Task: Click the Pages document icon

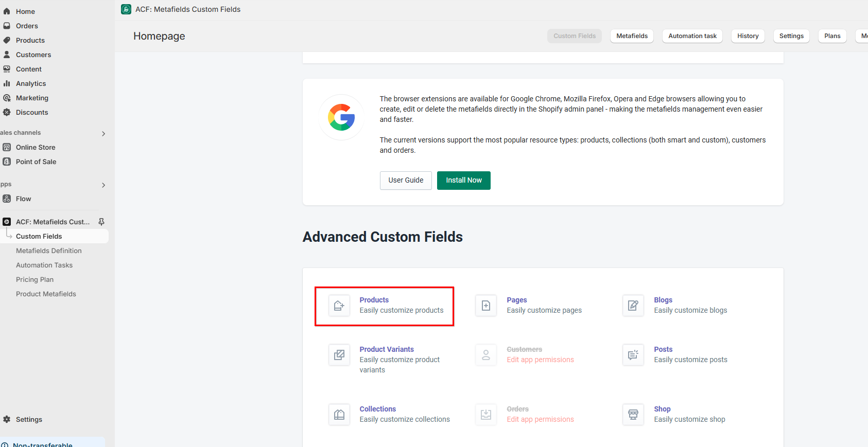Action: 486,306
